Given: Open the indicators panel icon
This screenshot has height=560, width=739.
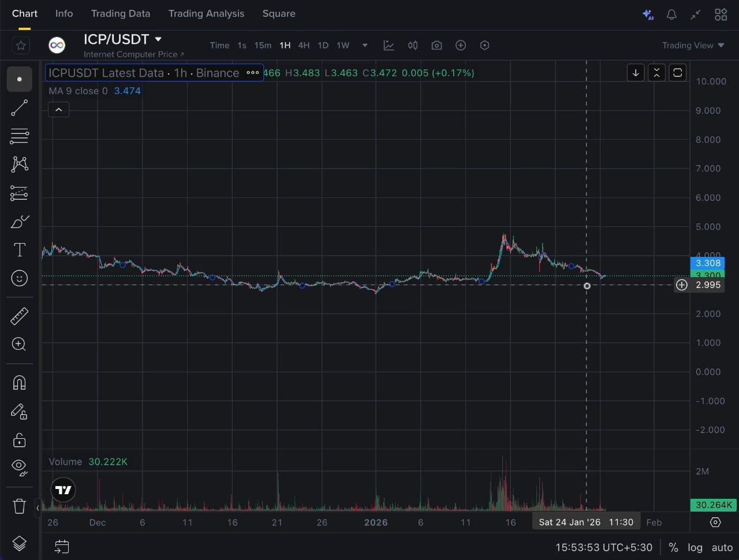Looking at the screenshot, I should 389,45.
